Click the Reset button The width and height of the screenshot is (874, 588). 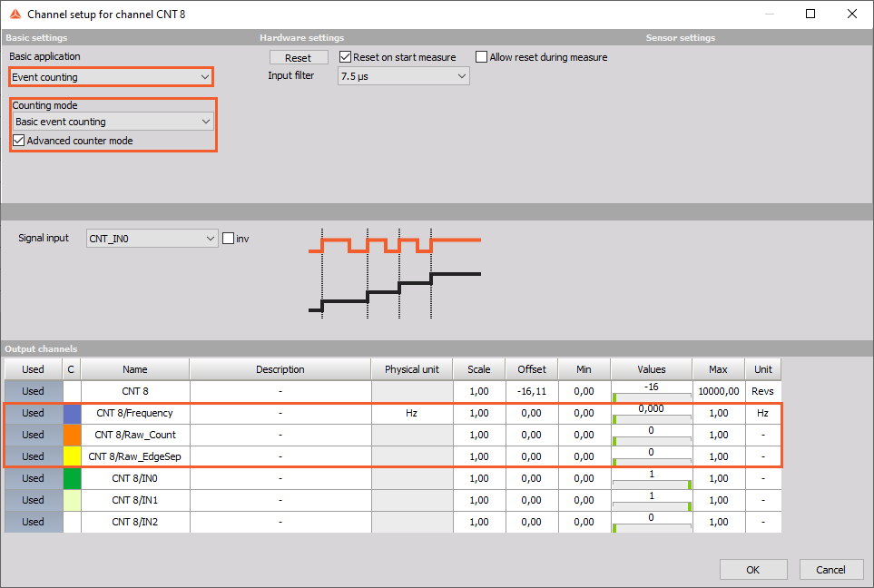pyautogui.click(x=299, y=57)
